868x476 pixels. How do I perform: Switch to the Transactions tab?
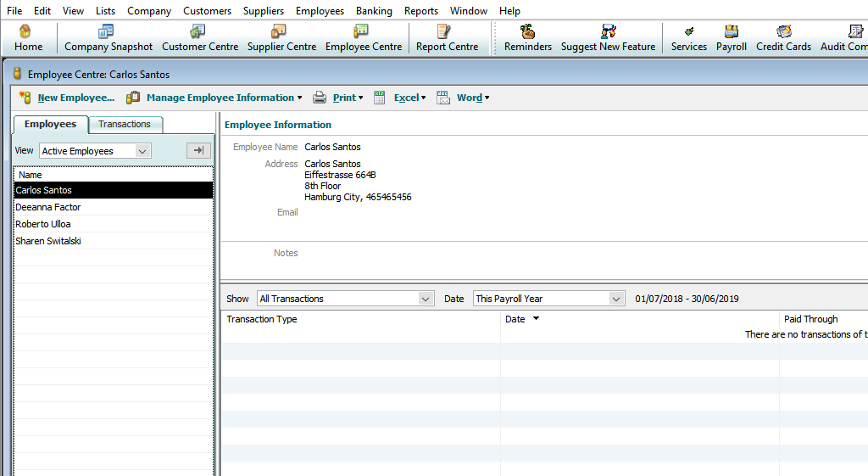[125, 125]
